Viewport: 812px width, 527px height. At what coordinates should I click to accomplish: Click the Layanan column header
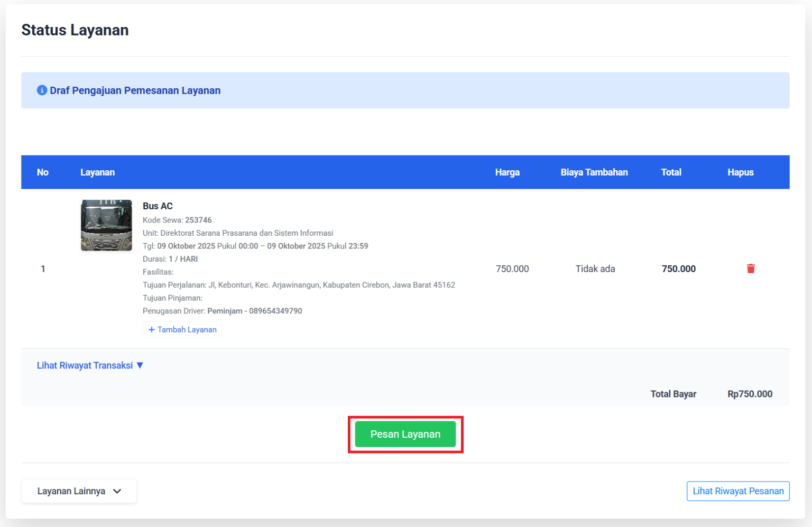(97, 172)
